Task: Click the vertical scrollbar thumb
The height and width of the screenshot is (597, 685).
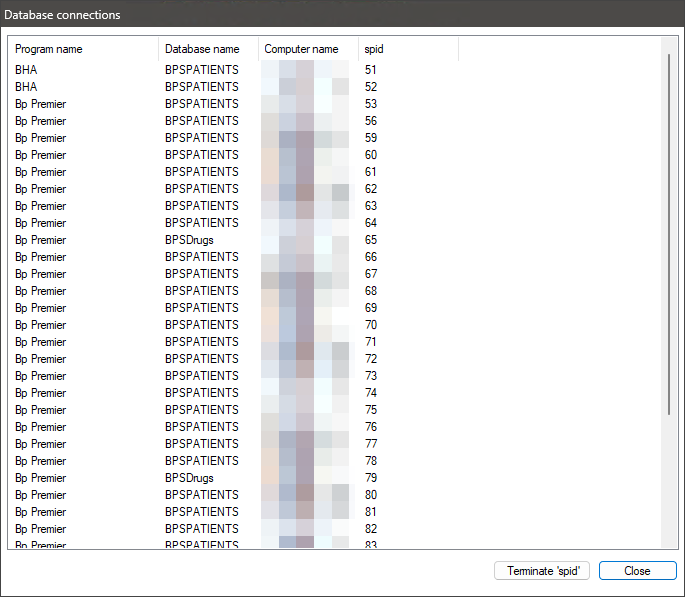Action: pos(668,234)
